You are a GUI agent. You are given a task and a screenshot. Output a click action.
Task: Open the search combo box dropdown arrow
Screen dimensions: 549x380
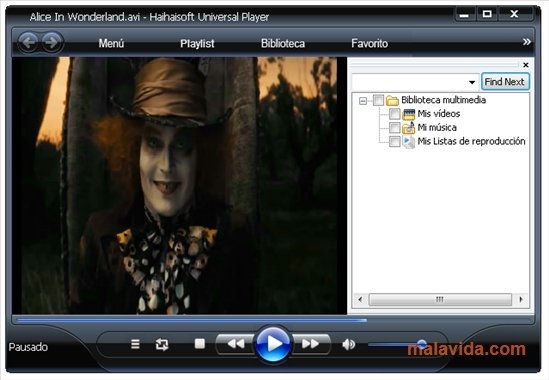coord(472,82)
